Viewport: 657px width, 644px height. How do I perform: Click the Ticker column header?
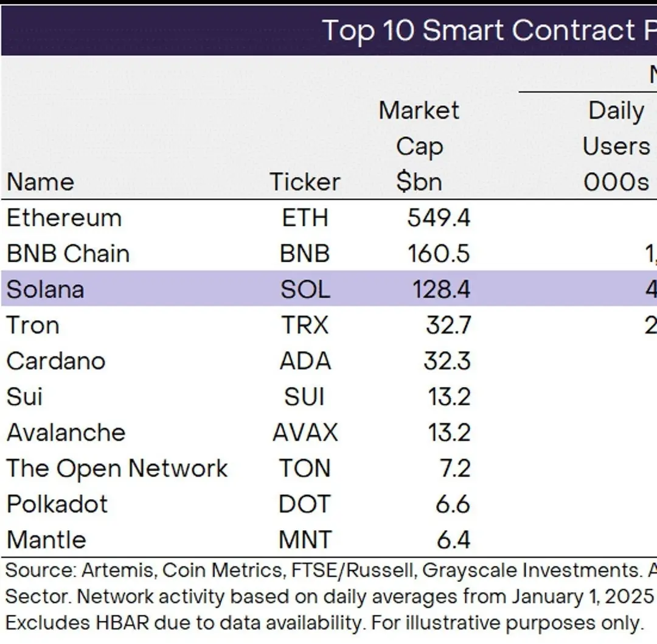pyautogui.click(x=305, y=182)
